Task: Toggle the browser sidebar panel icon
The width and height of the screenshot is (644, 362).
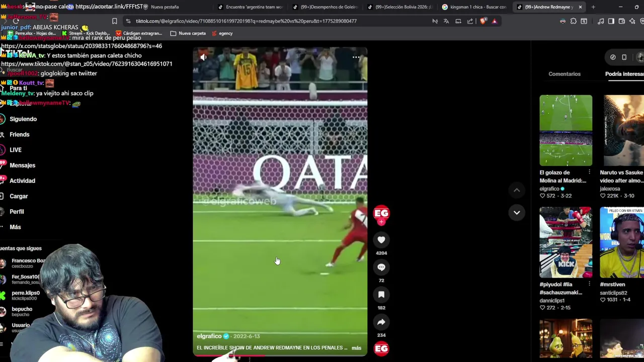Action: point(611,21)
